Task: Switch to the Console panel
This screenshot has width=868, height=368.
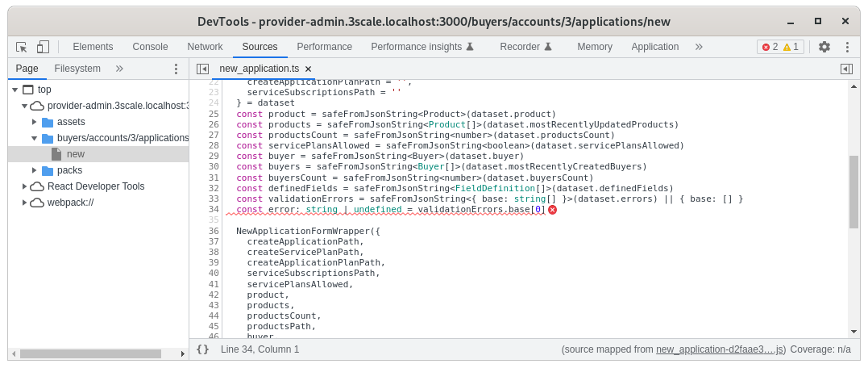Action: [150, 47]
